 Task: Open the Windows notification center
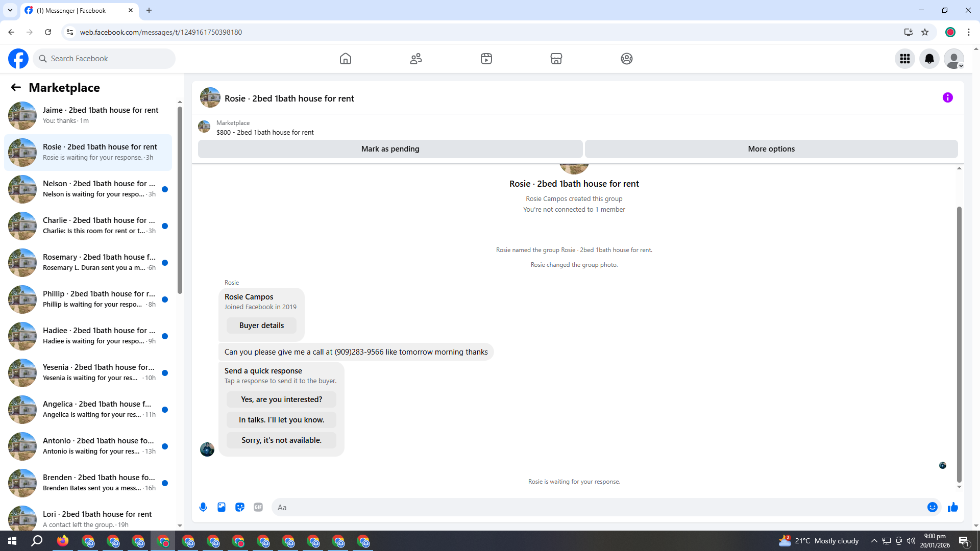click(964, 541)
